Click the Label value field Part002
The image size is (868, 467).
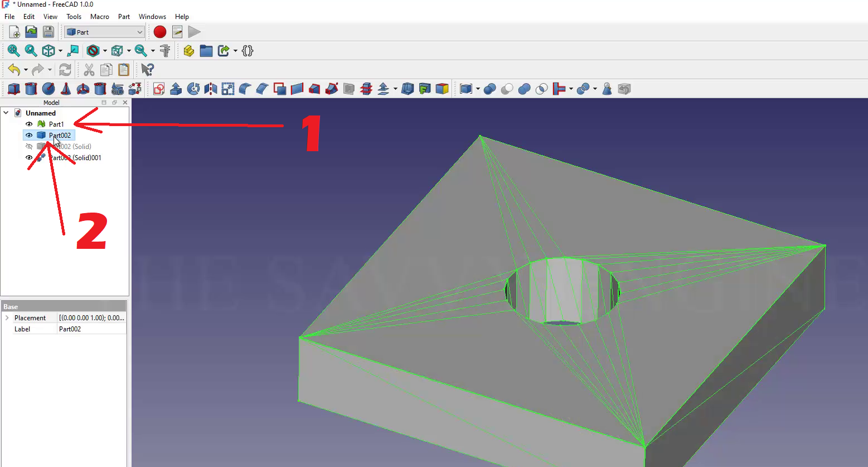click(x=91, y=329)
